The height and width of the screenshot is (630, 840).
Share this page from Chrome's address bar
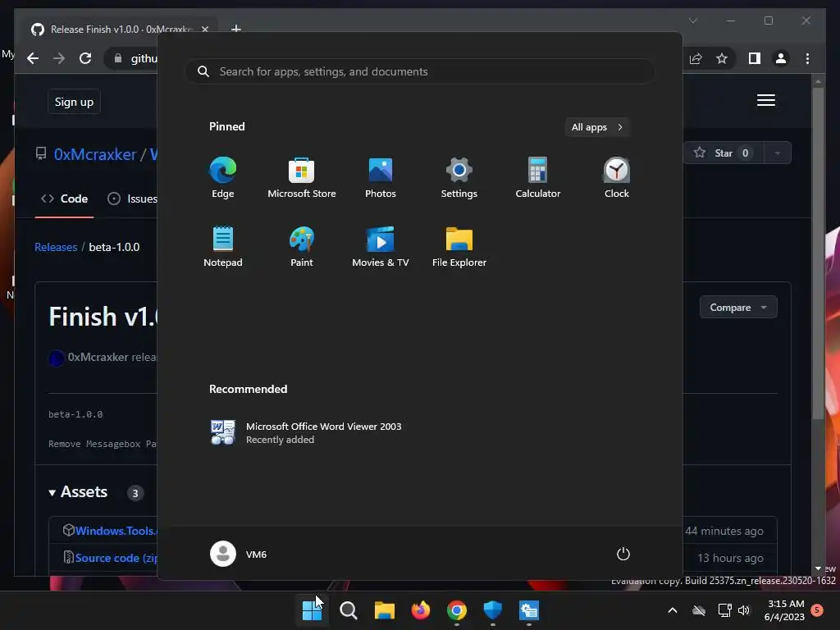pos(696,58)
